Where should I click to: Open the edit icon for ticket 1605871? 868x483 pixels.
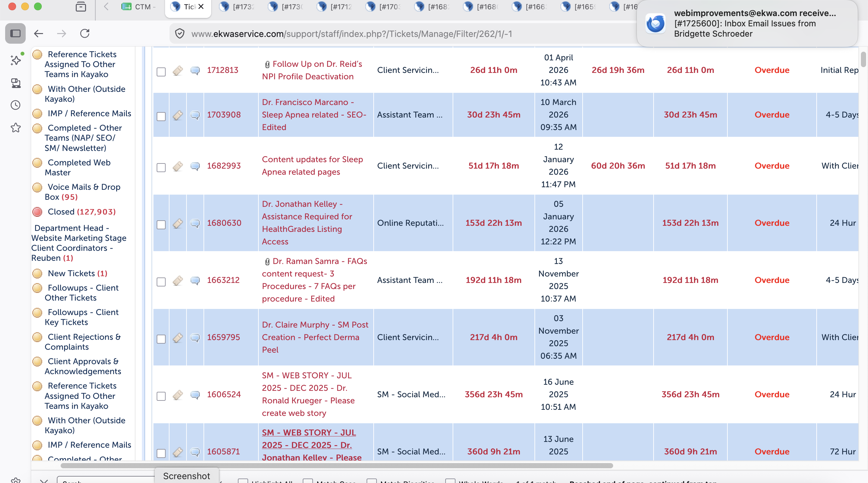click(x=178, y=452)
